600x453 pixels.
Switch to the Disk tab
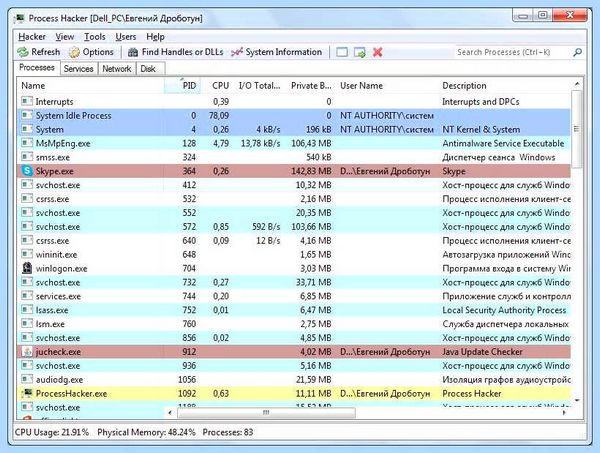[148, 69]
